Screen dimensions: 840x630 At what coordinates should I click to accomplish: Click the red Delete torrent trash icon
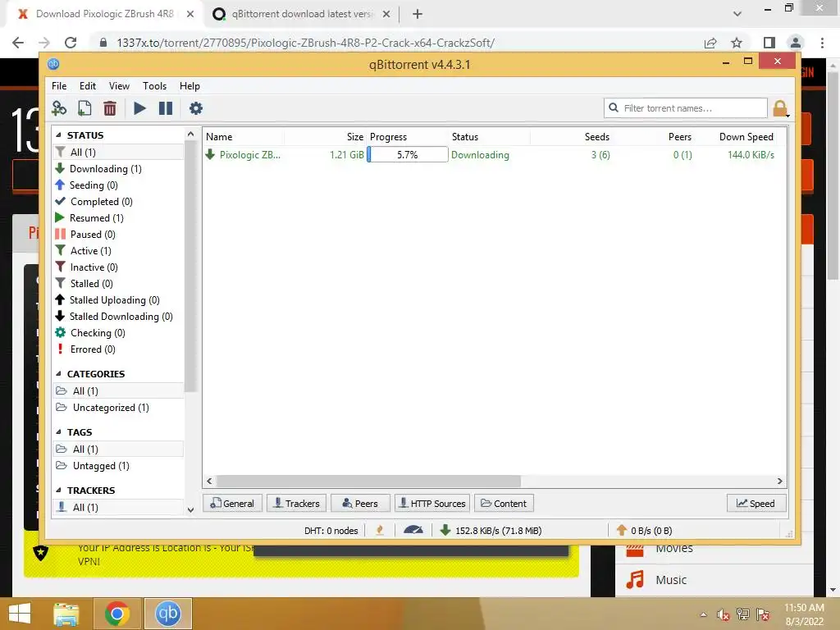pyautogui.click(x=110, y=108)
